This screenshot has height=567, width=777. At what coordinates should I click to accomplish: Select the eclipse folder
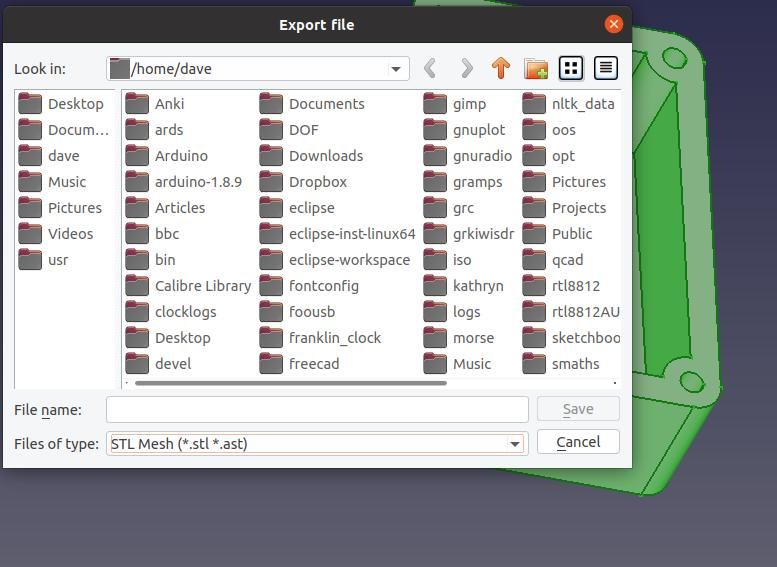coord(297,208)
